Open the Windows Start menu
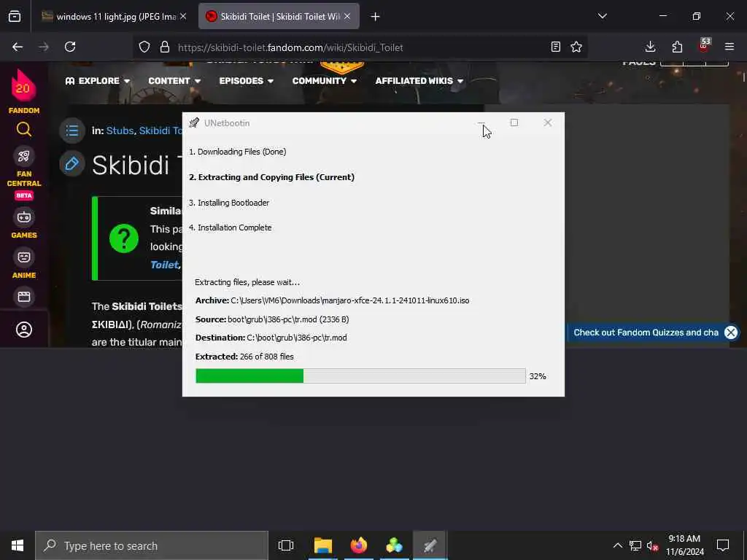The height and width of the screenshot is (560, 747). click(x=18, y=545)
